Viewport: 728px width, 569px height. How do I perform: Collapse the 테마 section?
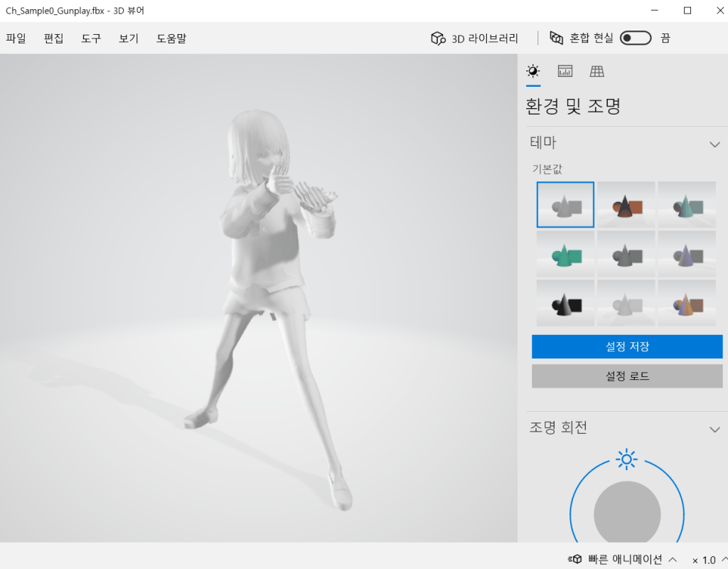click(714, 144)
